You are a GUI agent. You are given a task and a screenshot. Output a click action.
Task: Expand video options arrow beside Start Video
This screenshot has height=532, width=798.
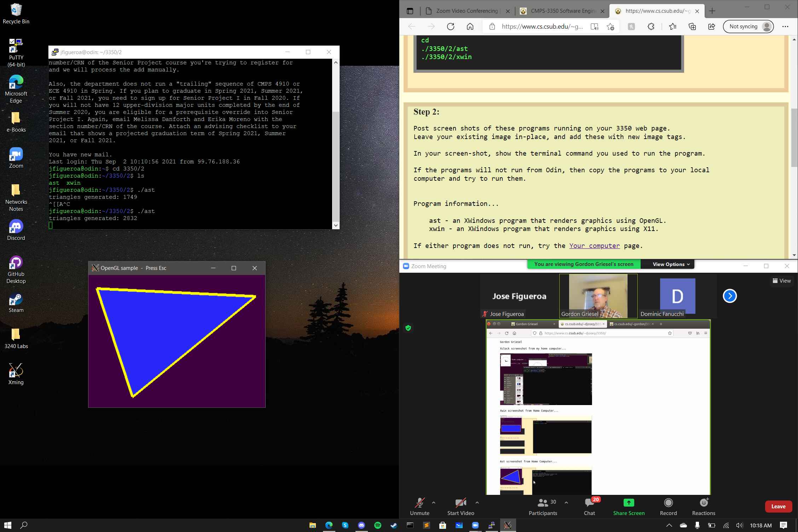coord(477,503)
